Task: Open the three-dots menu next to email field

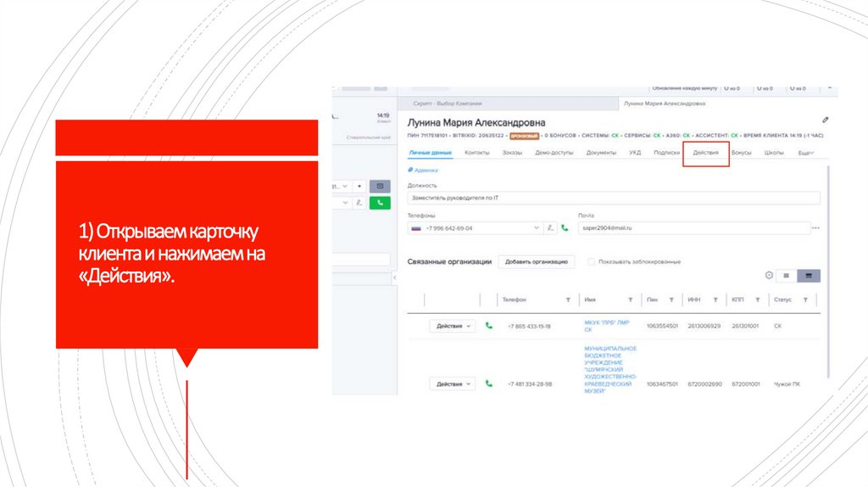Action: tap(815, 227)
